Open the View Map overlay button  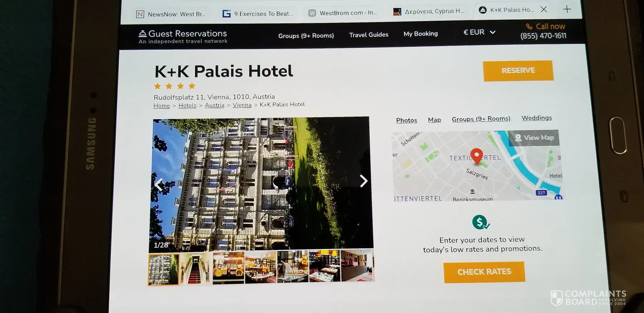tap(534, 138)
